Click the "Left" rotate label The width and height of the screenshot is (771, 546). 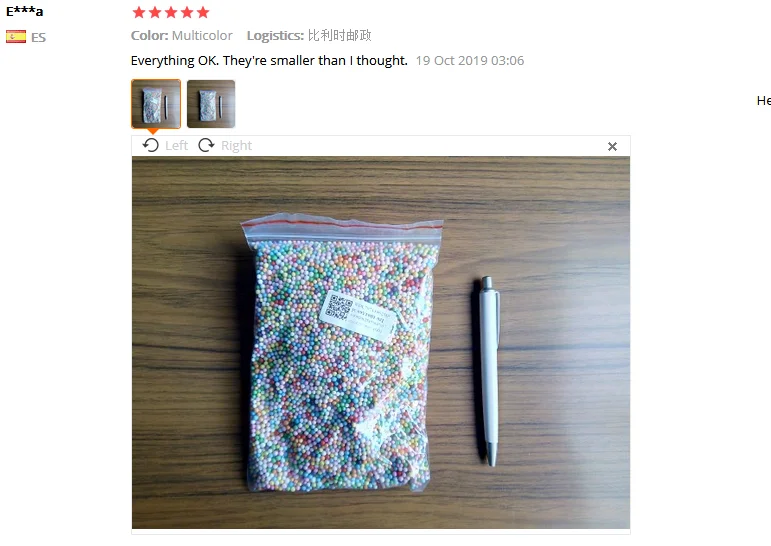[176, 146]
